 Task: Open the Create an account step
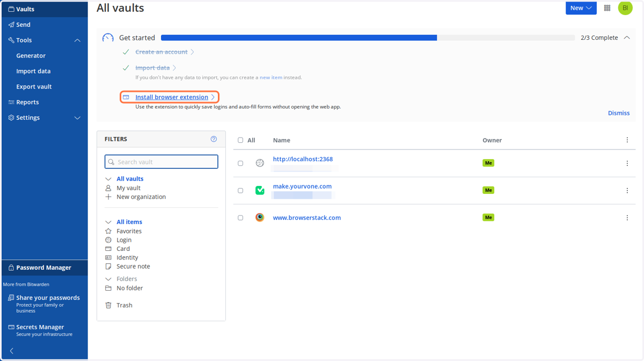(162, 52)
